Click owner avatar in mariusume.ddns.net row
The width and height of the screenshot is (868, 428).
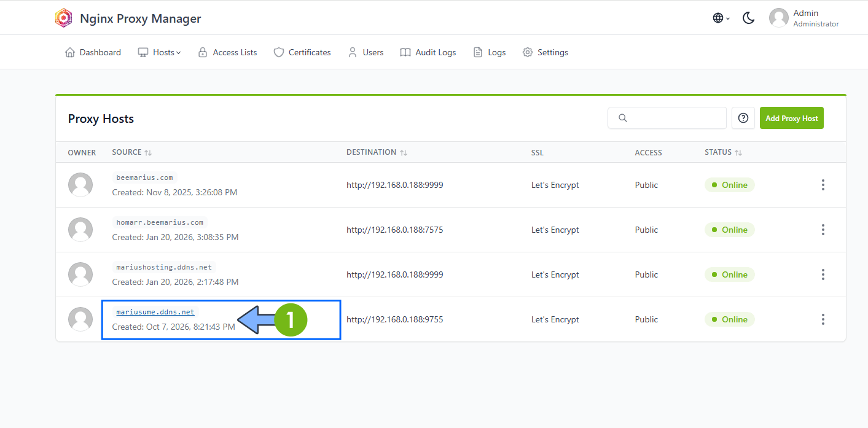point(80,319)
